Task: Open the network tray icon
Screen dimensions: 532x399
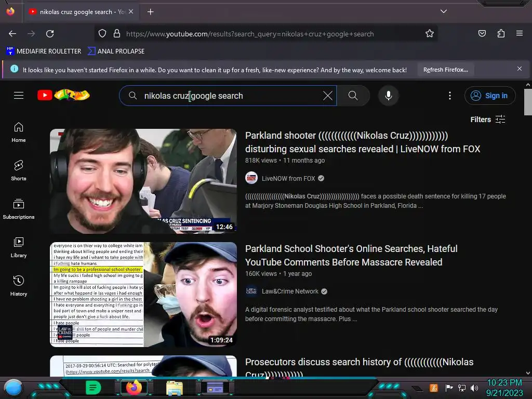Action: [462, 388]
